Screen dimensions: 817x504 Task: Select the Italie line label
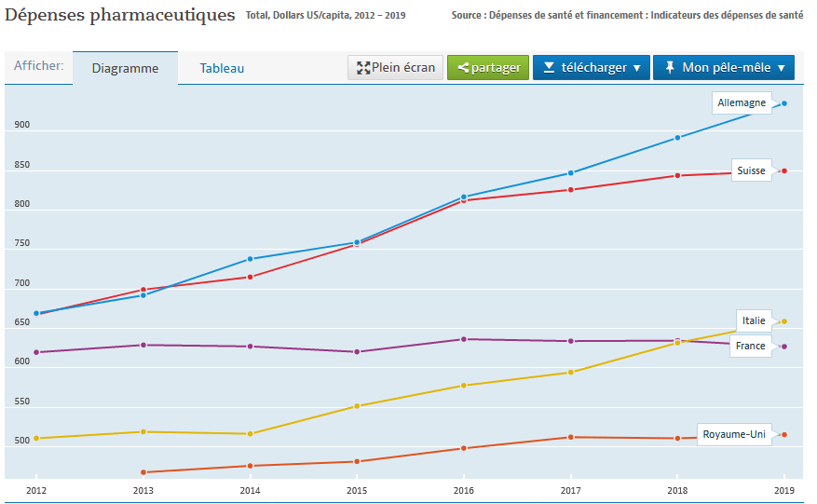point(753,320)
